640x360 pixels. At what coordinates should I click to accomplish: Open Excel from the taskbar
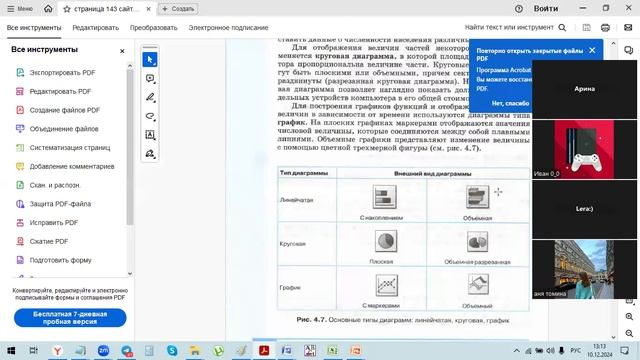pyautogui.click(x=332, y=351)
